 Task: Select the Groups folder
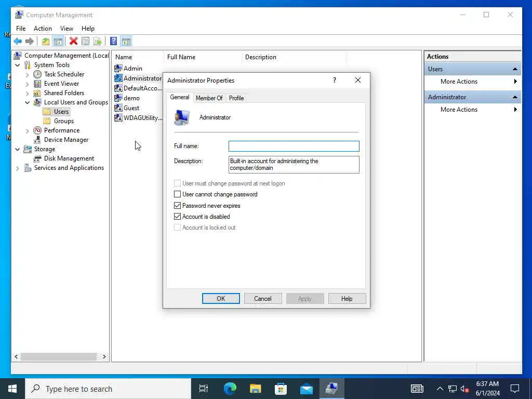tap(64, 121)
